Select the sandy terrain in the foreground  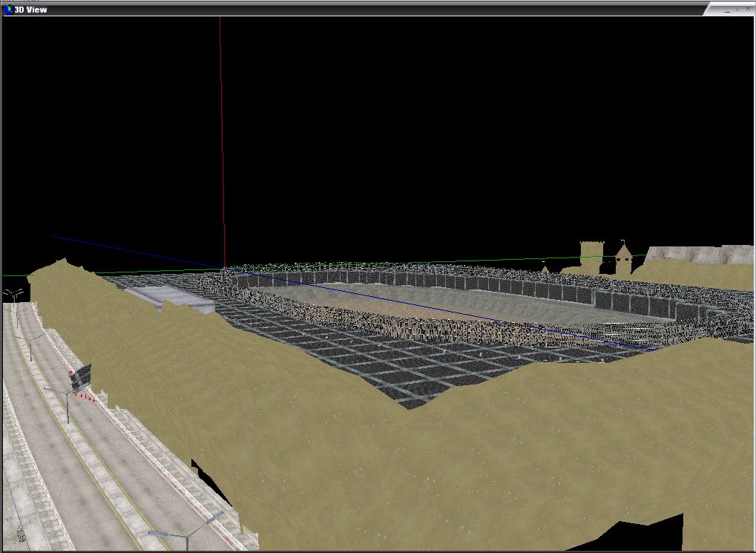click(x=445, y=460)
